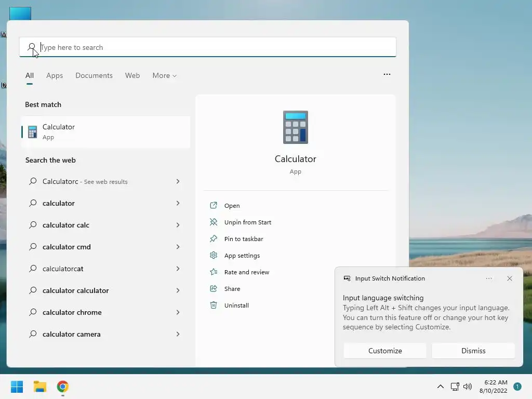Select Unpin from Start action

click(248, 222)
